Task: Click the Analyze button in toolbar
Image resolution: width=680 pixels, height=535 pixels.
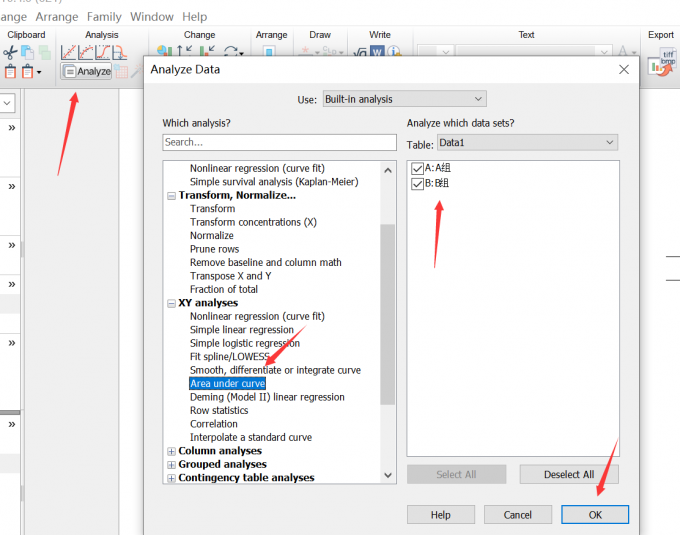Action: tap(86, 72)
